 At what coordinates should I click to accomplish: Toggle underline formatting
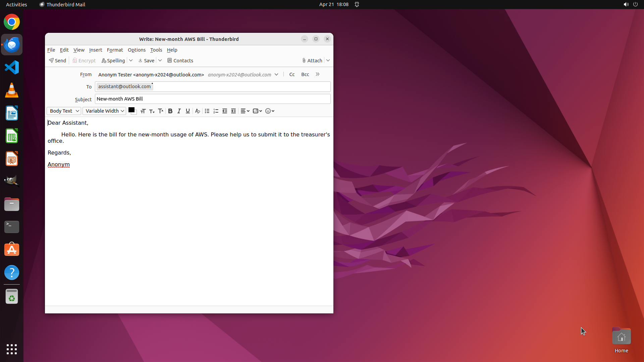[x=187, y=111]
